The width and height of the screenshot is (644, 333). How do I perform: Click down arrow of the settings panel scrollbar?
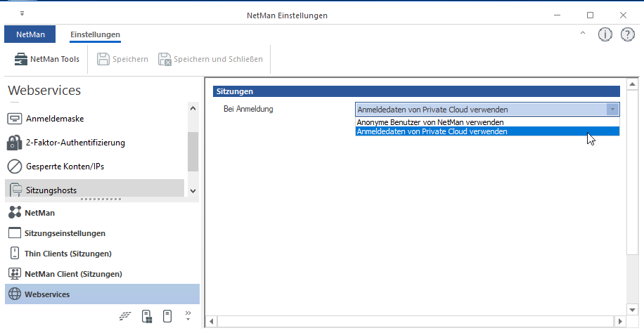(632, 310)
